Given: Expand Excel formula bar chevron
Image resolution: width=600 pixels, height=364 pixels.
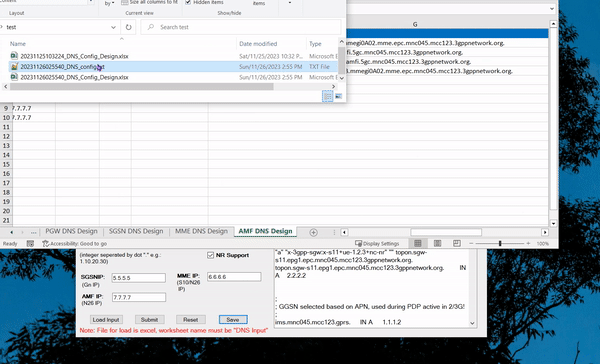Looking at the screenshot, I should pos(551,9).
